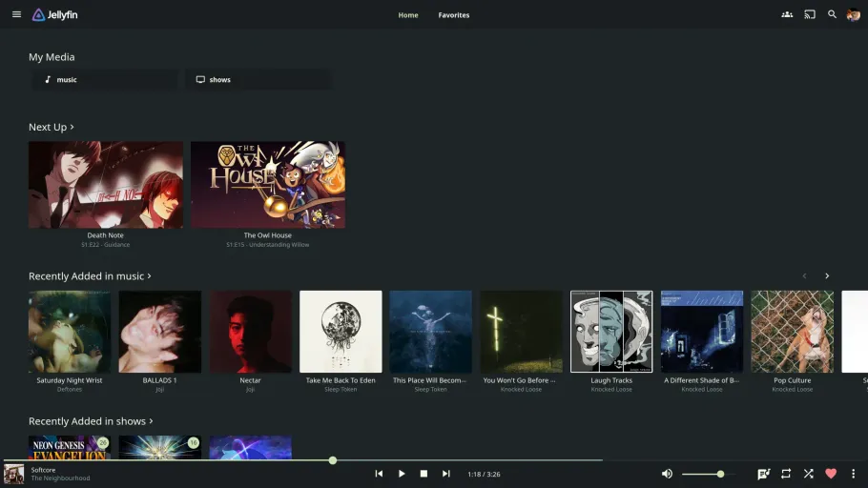Click S1:E15 - Understanding Willow link
Image resolution: width=868 pixels, height=488 pixels.
point(267,245)
